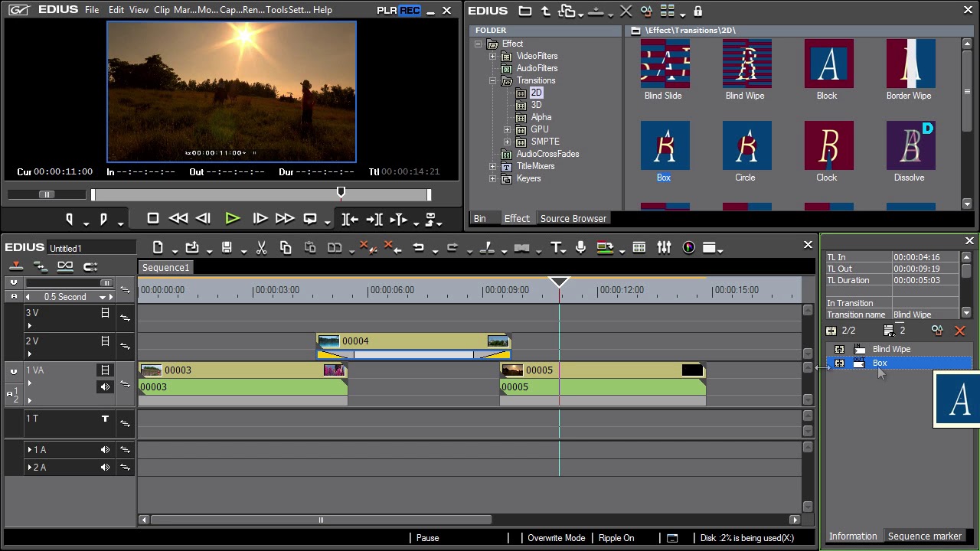Select clip 00004 on the 2V track
The height and width of the screenshot is (551, 980).
click(413, 341)
